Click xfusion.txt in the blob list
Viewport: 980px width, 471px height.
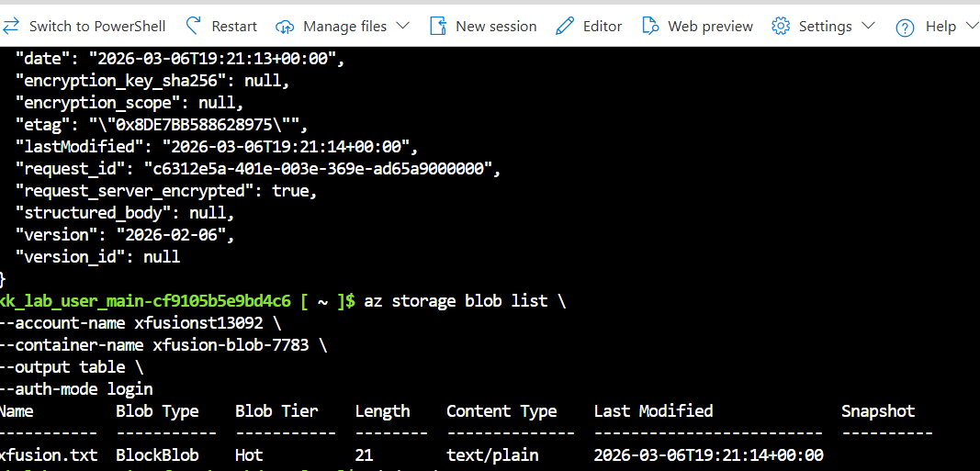pyautogui.click(x=46, y=455)
